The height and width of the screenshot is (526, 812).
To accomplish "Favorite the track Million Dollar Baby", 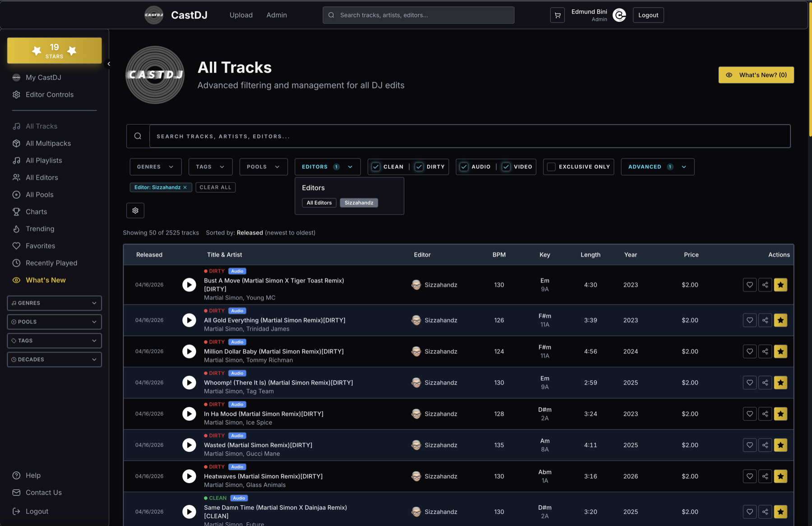I will (749, 351).
